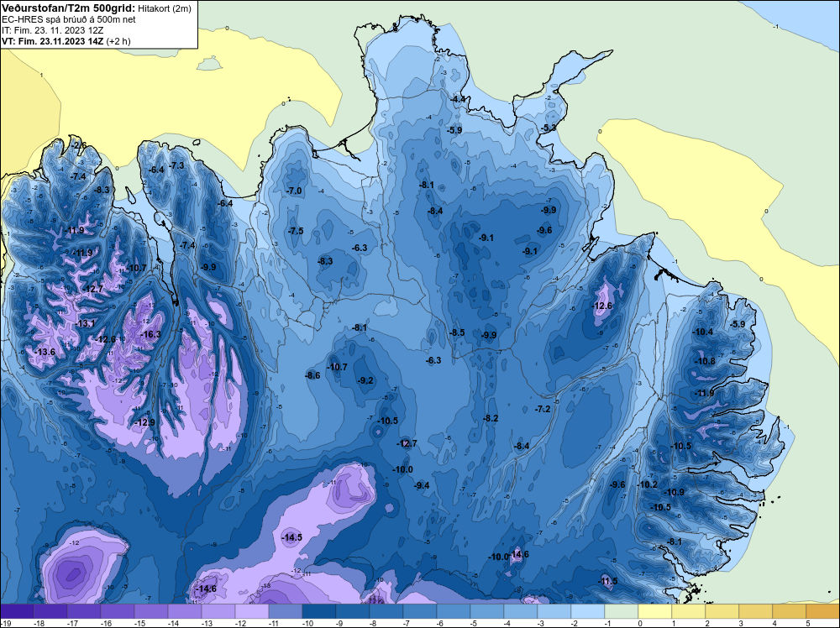Image resolution: width=840 pixels, height=628 pixels.
Task: Select the -10.0 label above -9.4
Action: 402,469
